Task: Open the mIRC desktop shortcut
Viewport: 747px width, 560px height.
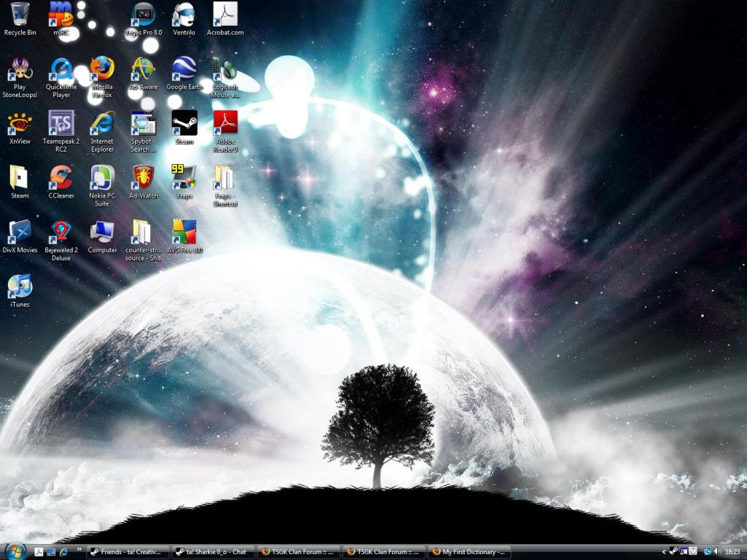Action: (61, 15)
